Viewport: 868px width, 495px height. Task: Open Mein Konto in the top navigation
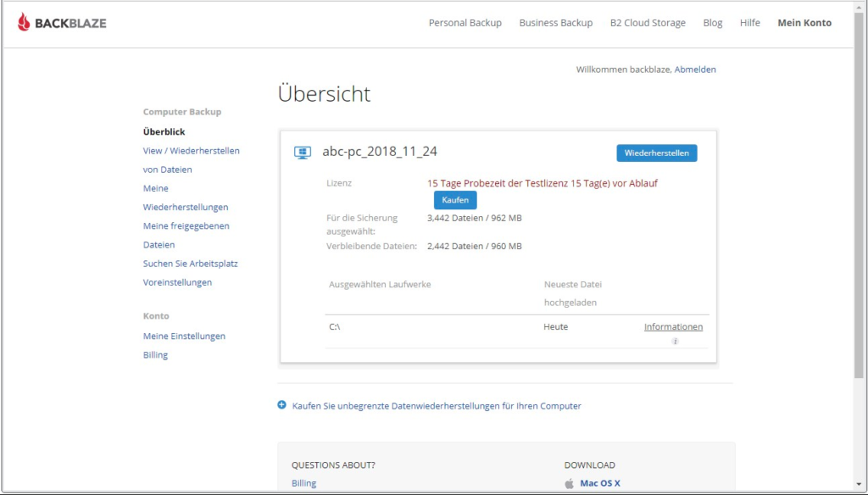coord(804,23)
